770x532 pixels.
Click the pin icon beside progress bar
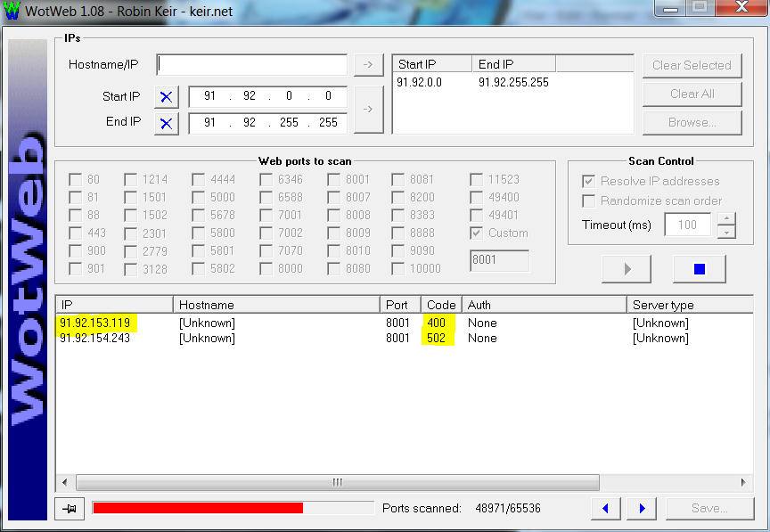point(70,509)
